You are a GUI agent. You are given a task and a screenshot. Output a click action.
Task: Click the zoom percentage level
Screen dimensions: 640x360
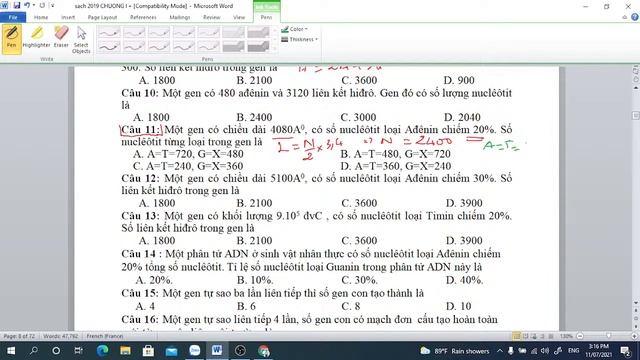(566, 336)
